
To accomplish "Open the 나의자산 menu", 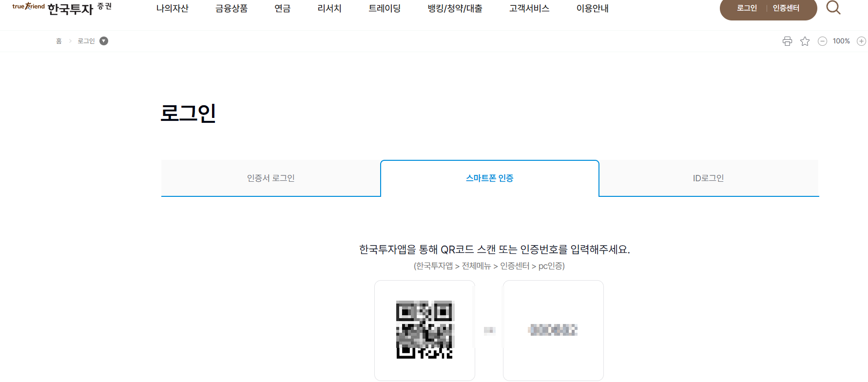I will click(172, 8).
